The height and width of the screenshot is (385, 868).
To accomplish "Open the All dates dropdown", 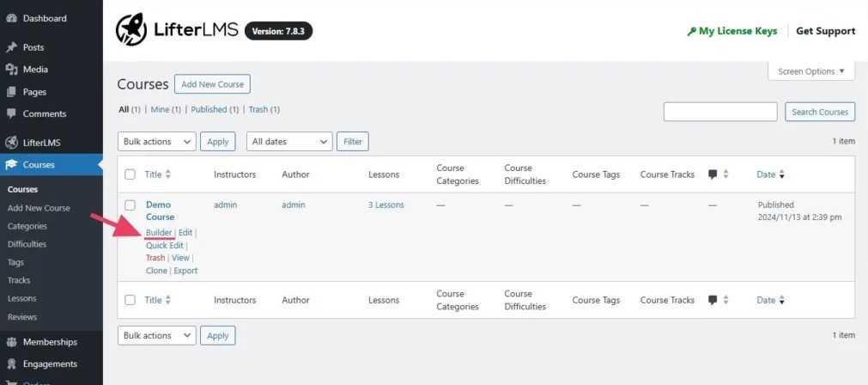I will point(289,141).
